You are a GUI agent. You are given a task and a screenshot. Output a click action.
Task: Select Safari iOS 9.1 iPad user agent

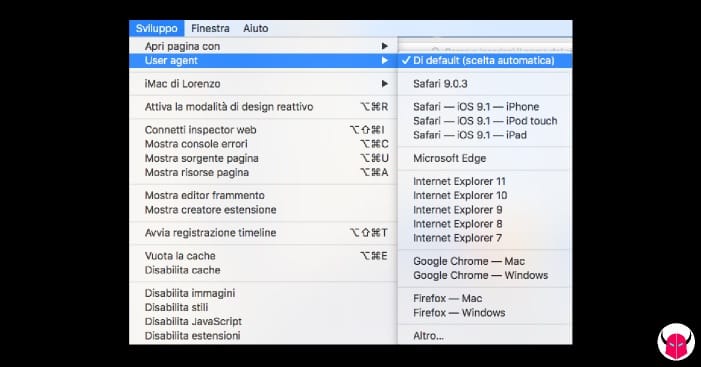(485, 135)
